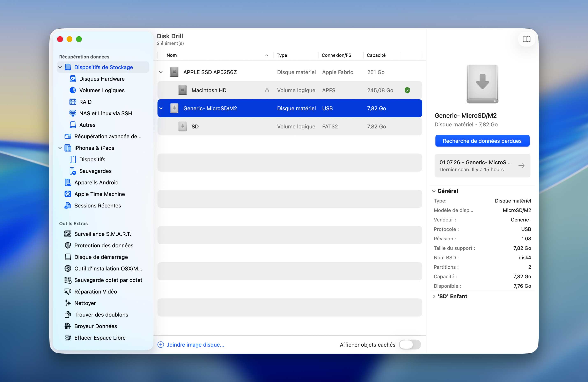Click Sauvegarde octet par octet icon
The height and width of the screenshot is (382, 588).
tap(68, 280)
